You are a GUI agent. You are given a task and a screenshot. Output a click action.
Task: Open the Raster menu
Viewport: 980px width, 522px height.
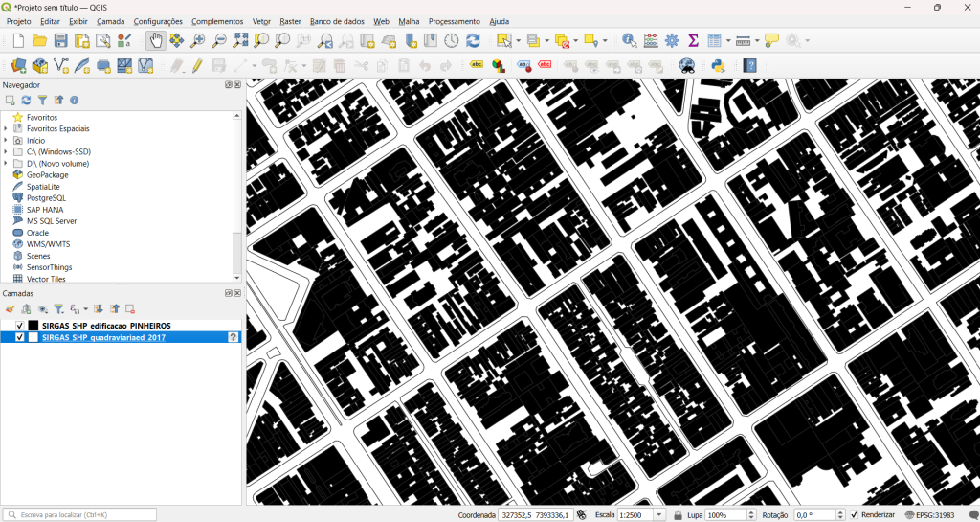[x=290, y=21]
